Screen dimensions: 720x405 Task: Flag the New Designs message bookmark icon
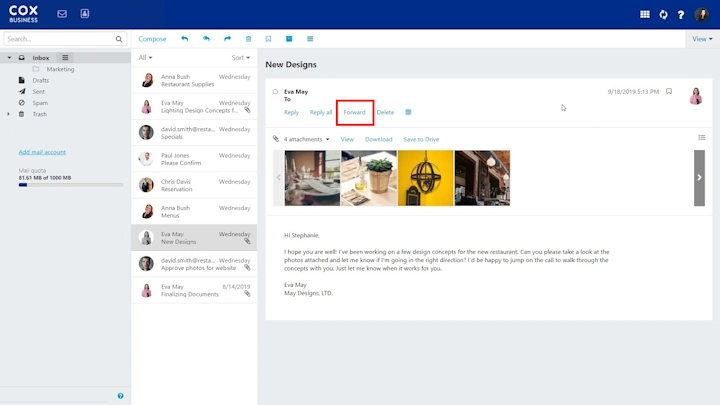click(x=669, y=91)
